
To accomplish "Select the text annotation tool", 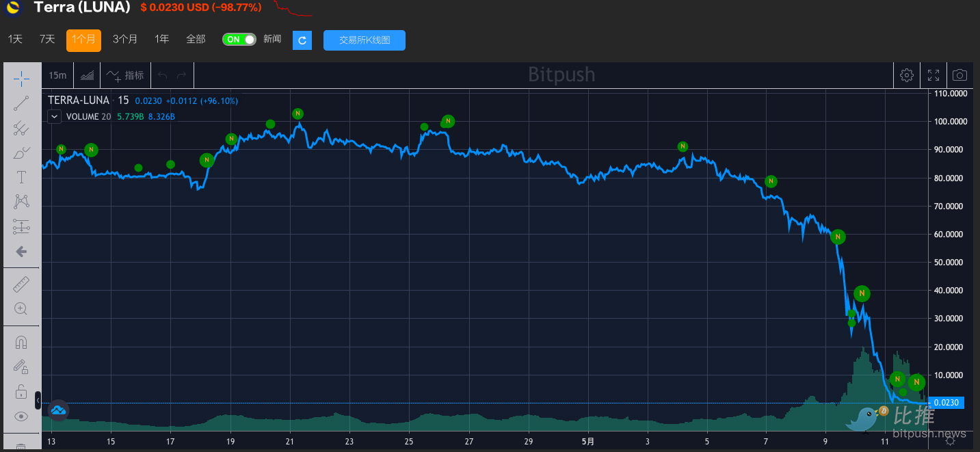I will tap(21, 176).
